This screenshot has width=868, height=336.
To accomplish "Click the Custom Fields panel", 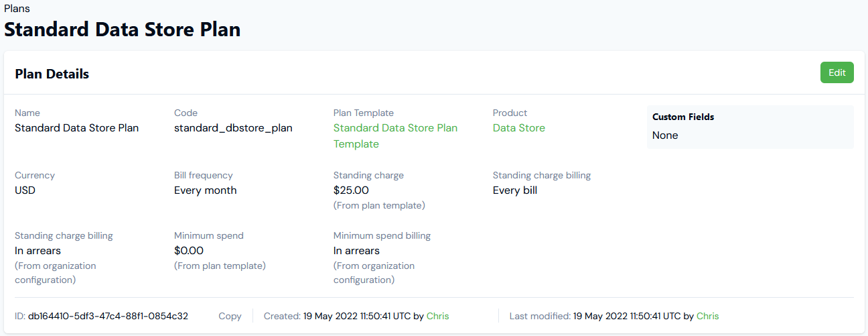I will click(750, 127).
